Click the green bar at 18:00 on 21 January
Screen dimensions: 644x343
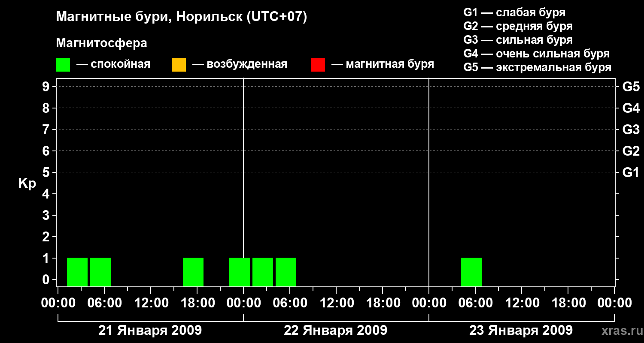(x=193, y=272)
